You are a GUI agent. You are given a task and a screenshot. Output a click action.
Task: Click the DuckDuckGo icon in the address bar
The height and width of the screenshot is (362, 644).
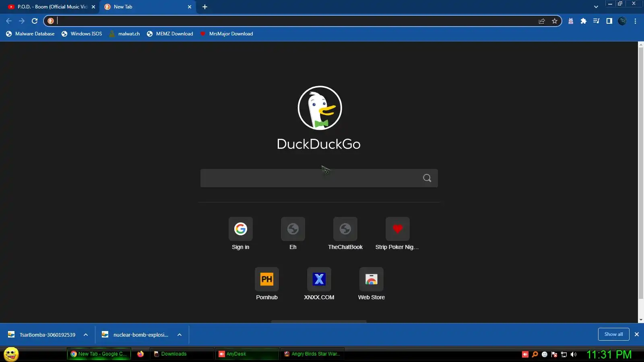point(51,21)
